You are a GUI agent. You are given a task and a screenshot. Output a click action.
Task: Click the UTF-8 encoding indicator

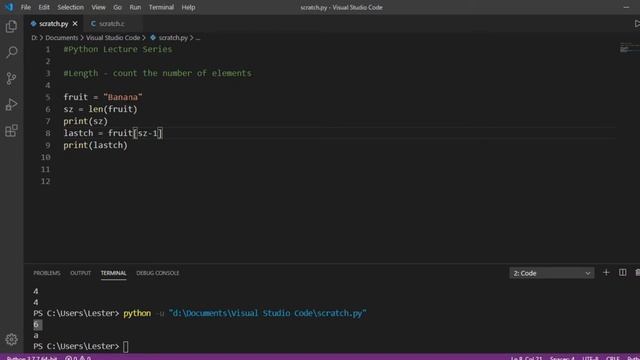590,358
